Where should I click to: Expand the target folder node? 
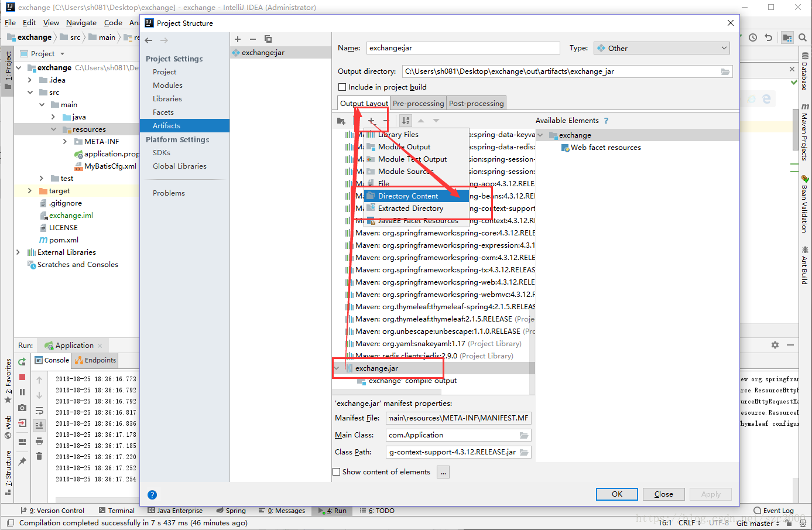pos(30,191)
